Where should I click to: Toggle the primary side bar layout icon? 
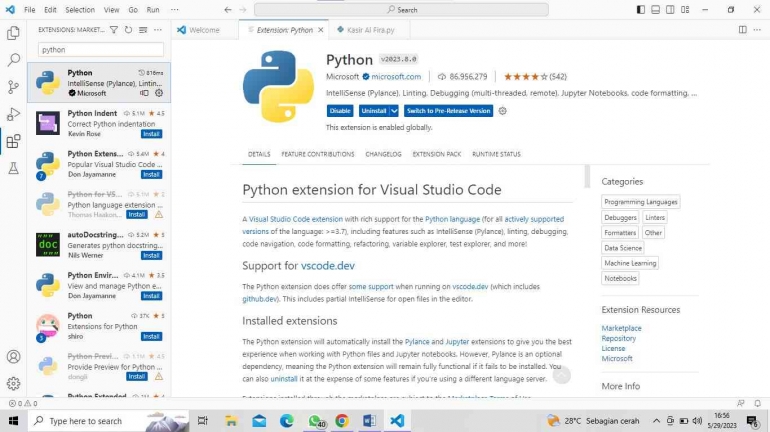point(640,9)
